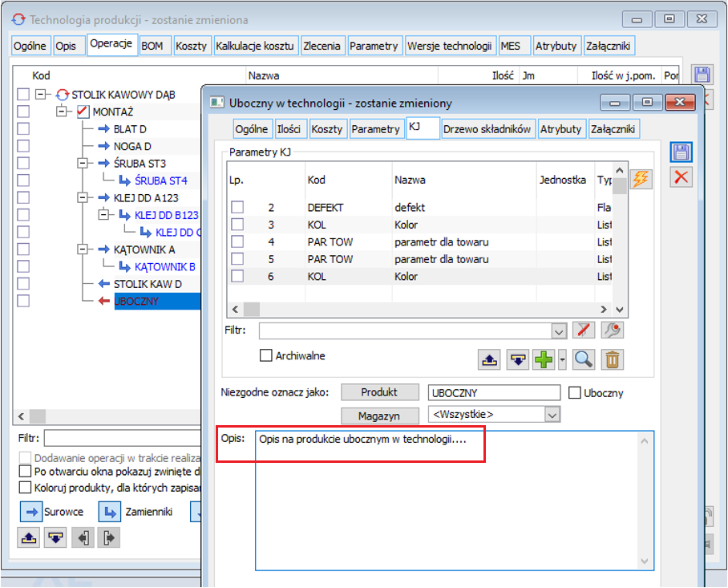The image size is (728, 588).
Task: Tick the checkbox for DEFEKT row
Action: tap(237, 208)
